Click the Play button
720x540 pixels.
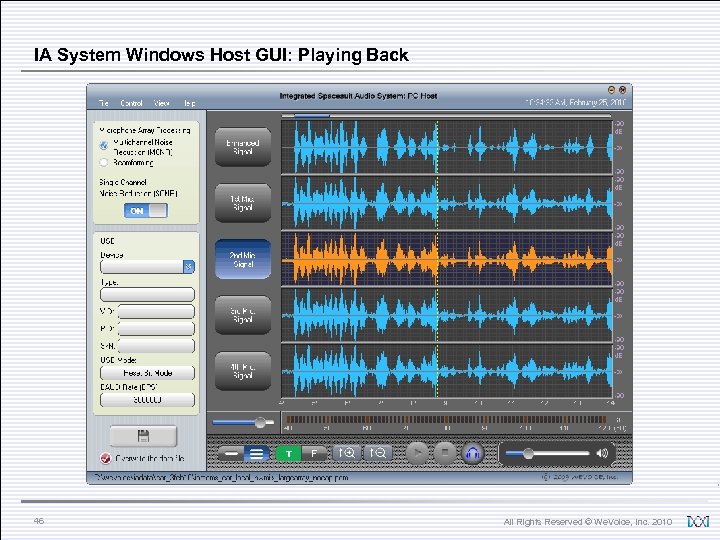pos(417,453)
